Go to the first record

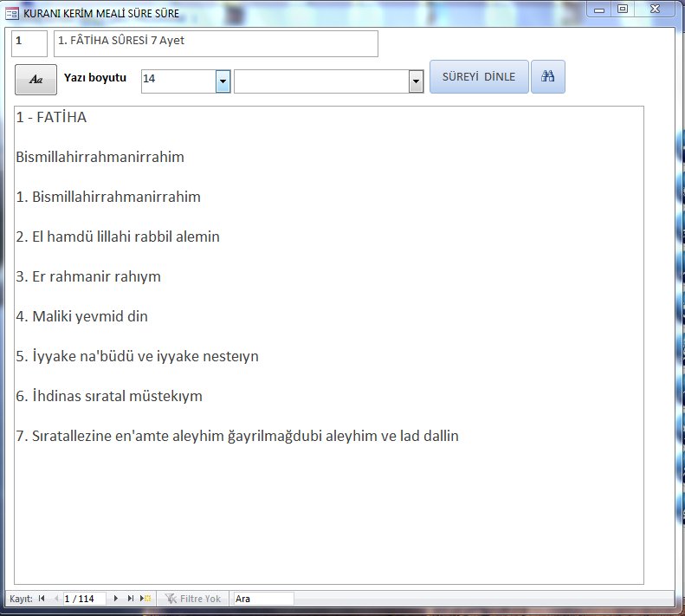click(42, 599)
